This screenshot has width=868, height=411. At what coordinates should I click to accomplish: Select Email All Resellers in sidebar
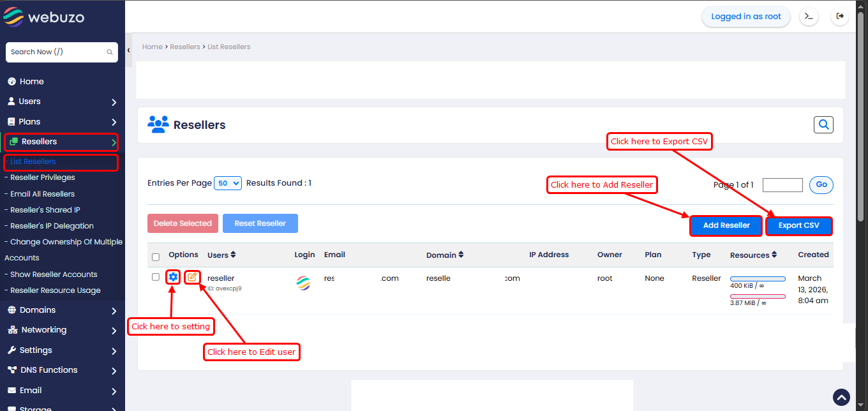pos(43,194)
